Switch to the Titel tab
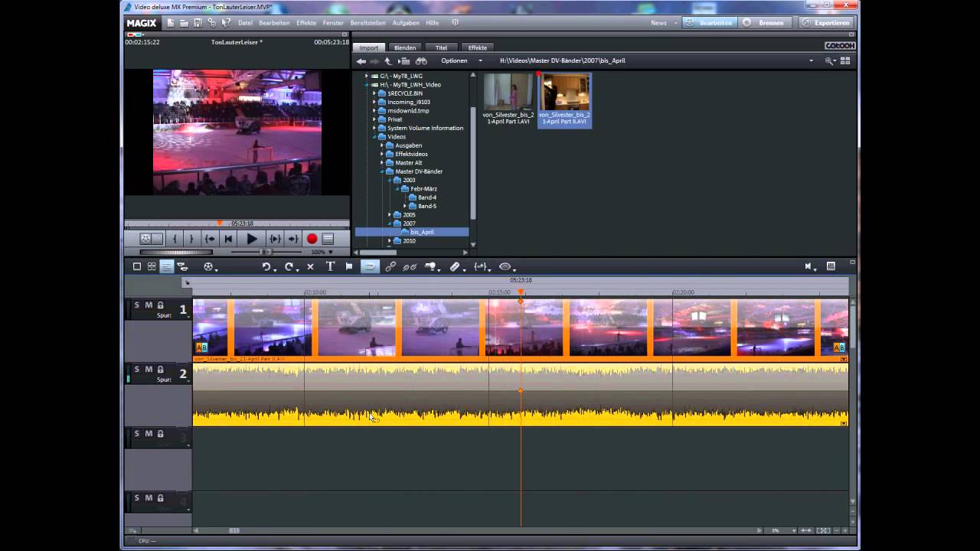980x551 pixels. 441,47
